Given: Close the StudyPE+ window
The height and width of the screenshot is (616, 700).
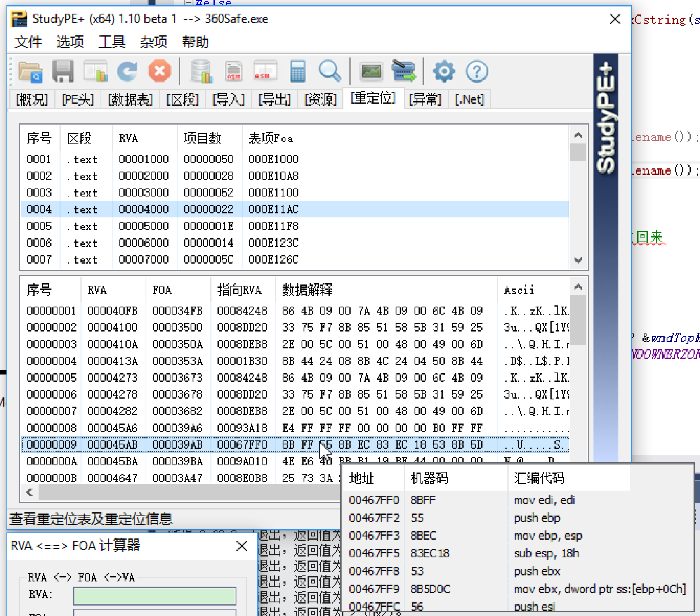Looking at the screenshot, I should pos(615,19).
